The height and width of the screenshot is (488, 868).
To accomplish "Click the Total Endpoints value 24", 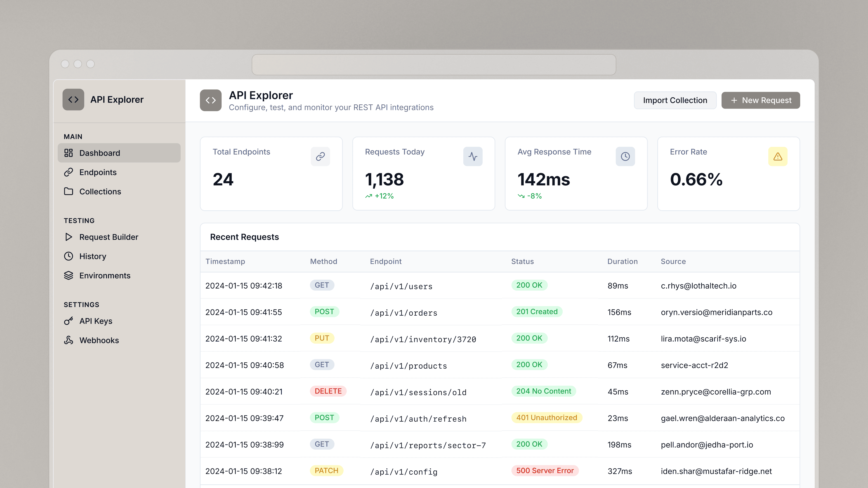I will pos(223,179).
